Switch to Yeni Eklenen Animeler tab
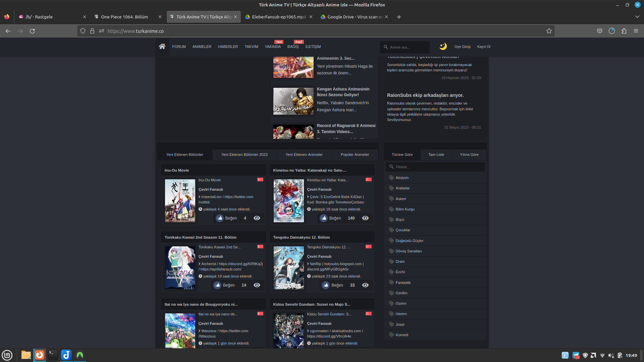The height and width of the screenshot is (362, 644). pyautogui.click(x=304, y=155)
